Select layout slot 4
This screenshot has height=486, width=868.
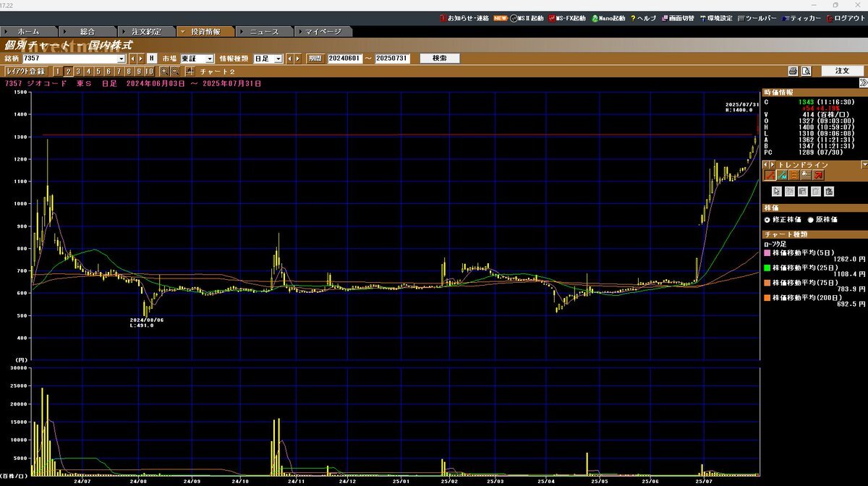click(x=88, y=71)
